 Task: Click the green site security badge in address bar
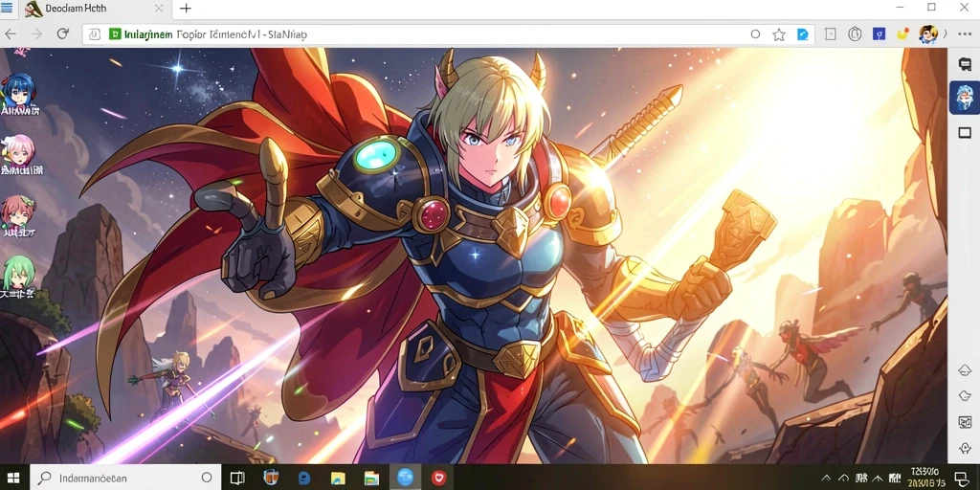115,34
